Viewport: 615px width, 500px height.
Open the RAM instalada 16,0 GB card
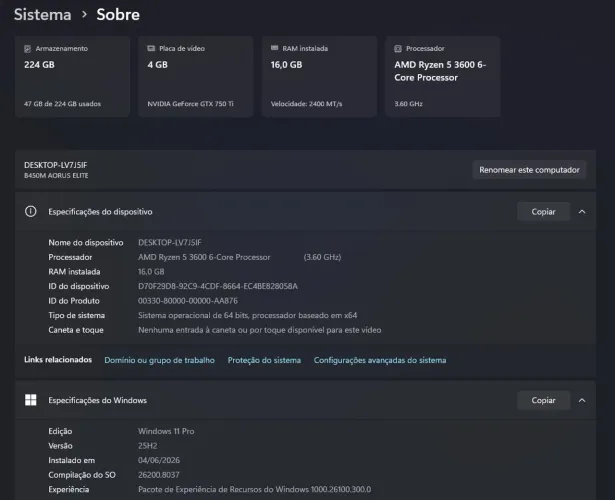319,76
